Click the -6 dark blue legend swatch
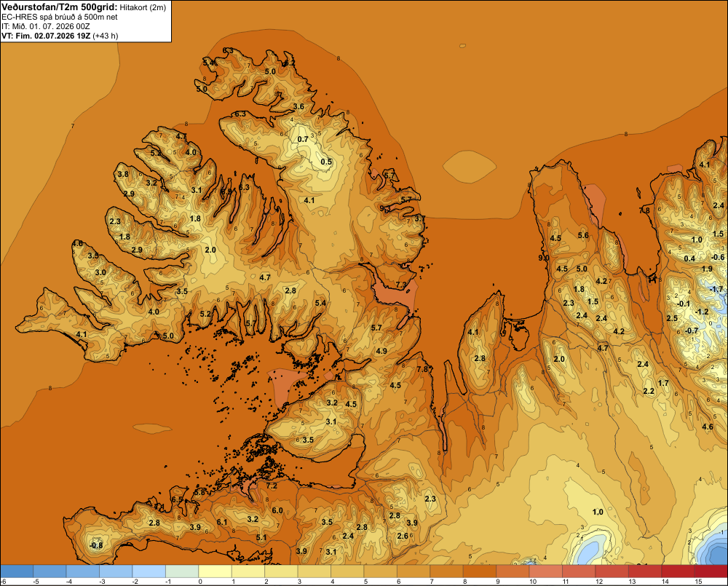Viewport: 728px width, 586px height. click(17, 571)
